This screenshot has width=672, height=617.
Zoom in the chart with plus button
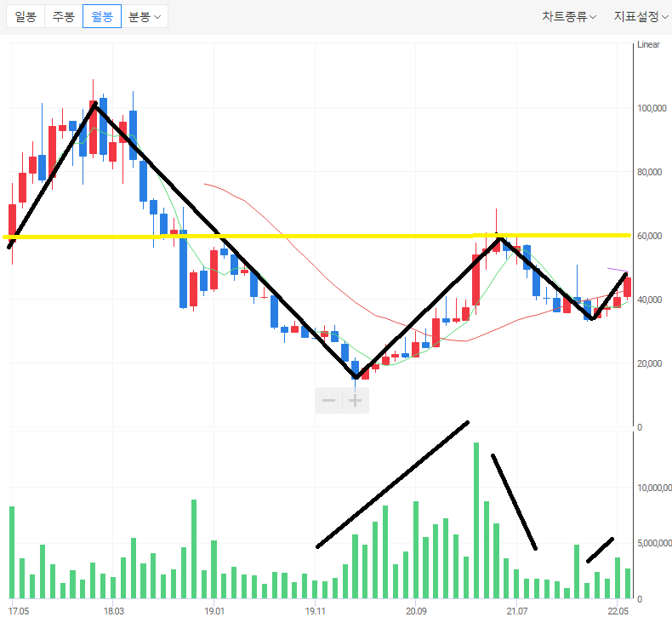pyautogui.click(x=356, y=401)
